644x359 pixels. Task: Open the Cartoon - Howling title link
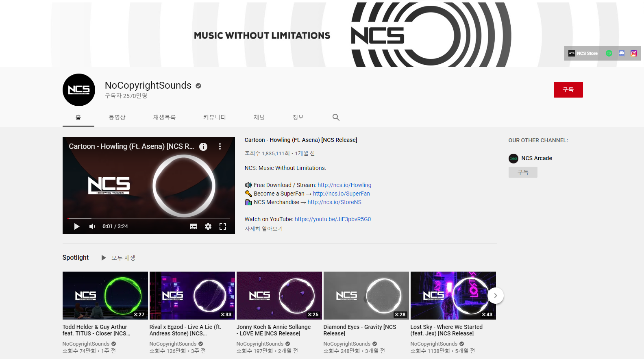[301, 140]
